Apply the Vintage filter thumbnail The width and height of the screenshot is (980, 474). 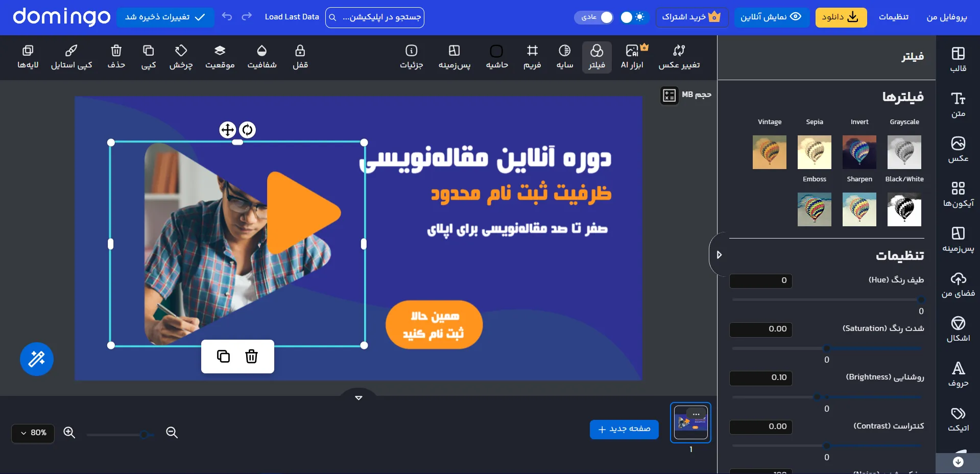pyautogui.click(x=770, y=152)
